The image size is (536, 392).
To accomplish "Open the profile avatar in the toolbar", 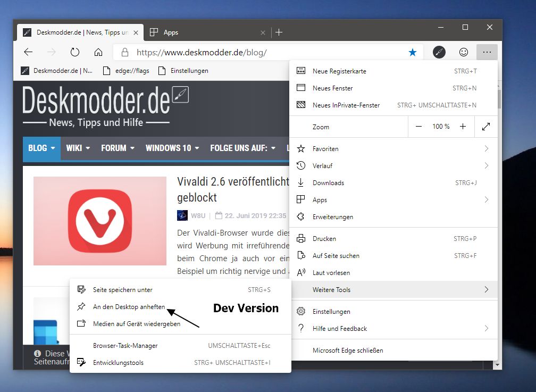I will tap(439, 52).
